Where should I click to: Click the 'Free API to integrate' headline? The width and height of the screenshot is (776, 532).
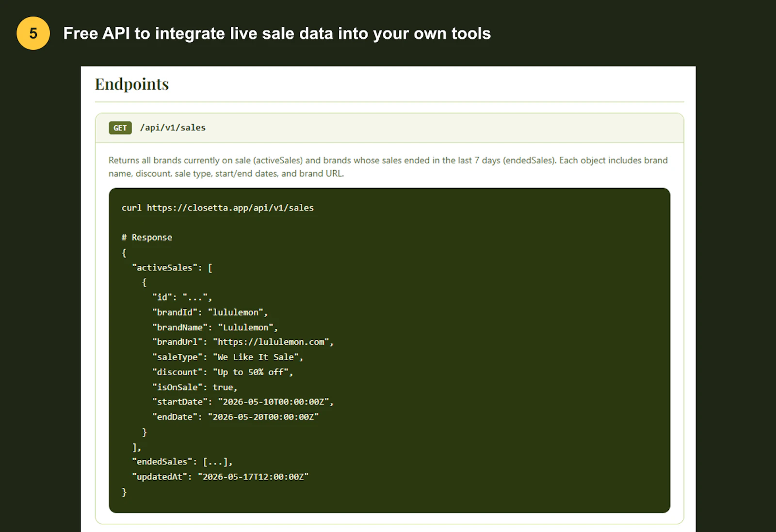tap(277, 33)
